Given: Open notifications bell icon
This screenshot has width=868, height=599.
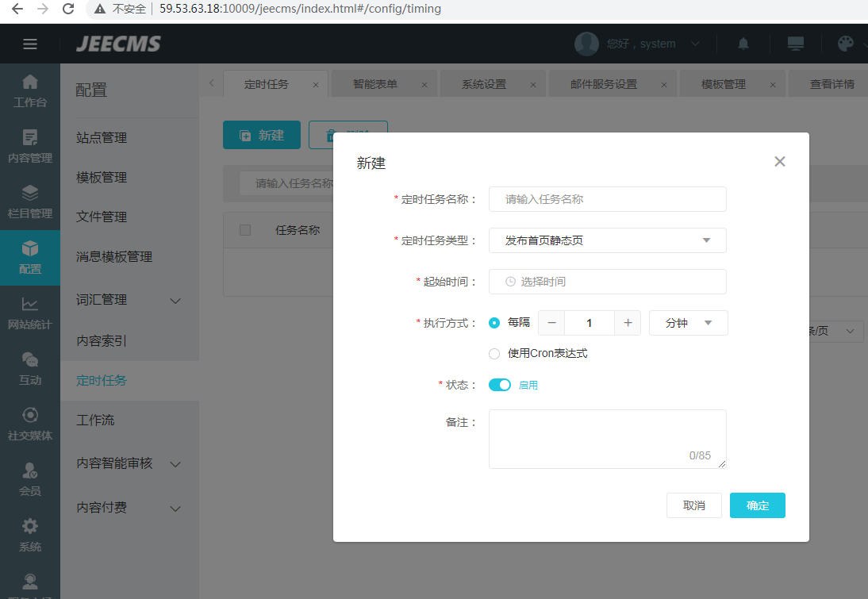Looking at the screenshot, I should coord(743,44).
